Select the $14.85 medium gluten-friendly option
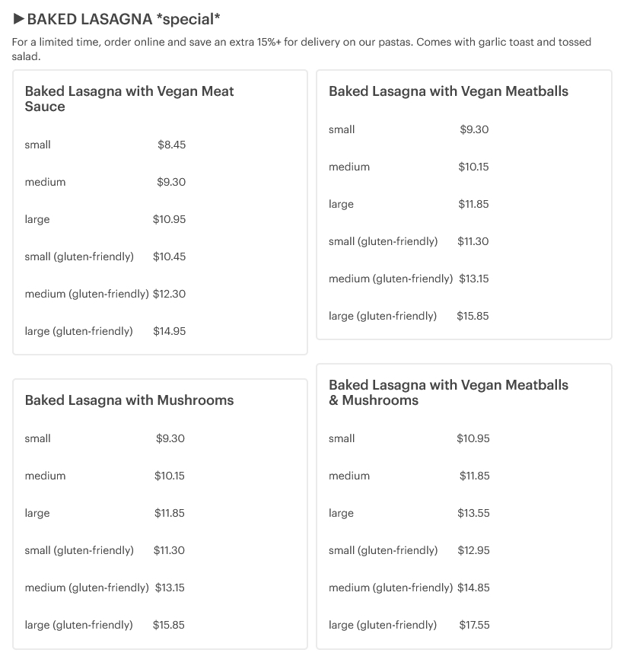 409,588
